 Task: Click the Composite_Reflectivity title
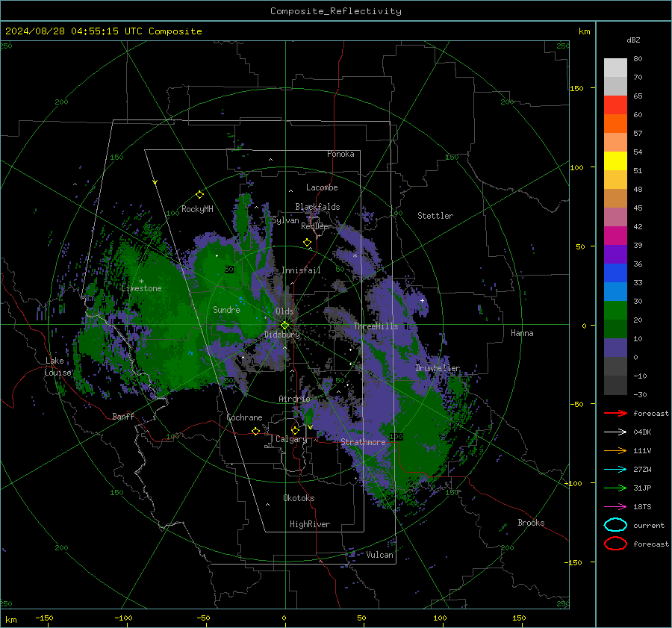coord(336,11)
